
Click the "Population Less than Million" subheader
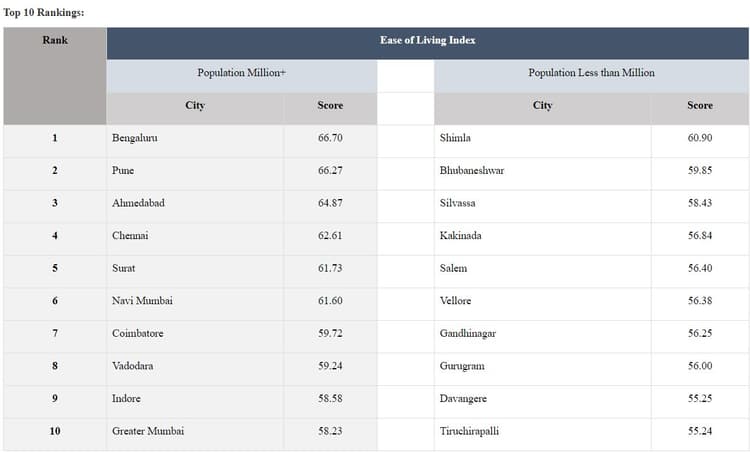(x=591, y=73)
